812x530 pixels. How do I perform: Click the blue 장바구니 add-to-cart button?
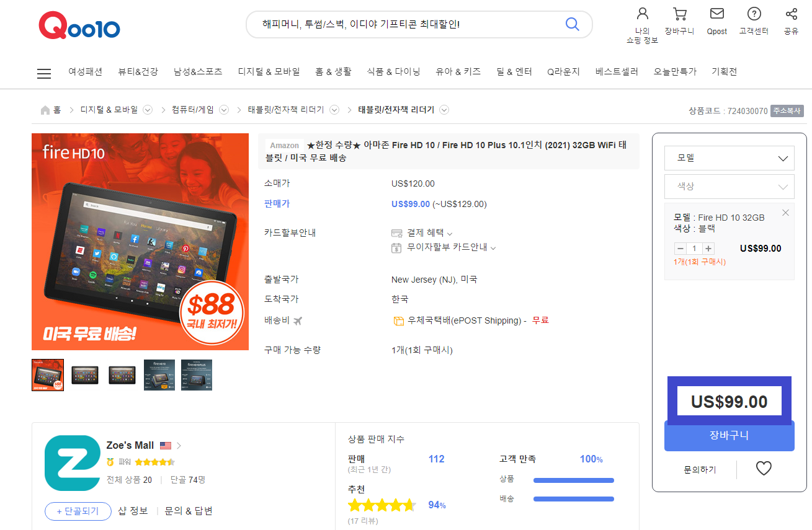coord(729,436)
